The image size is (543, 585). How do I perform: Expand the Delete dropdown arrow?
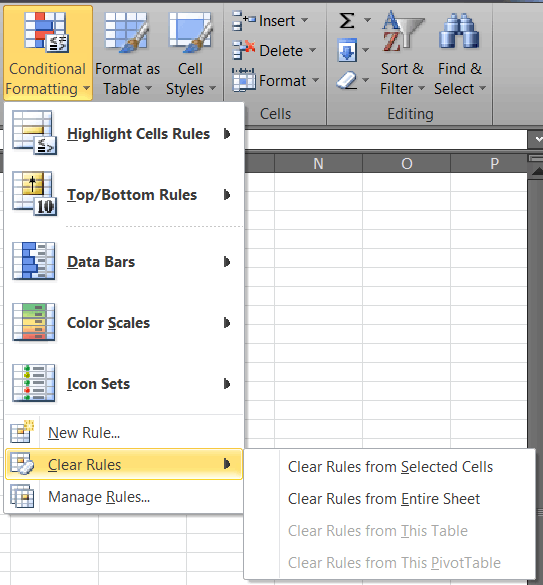click(x=313, y=50)
